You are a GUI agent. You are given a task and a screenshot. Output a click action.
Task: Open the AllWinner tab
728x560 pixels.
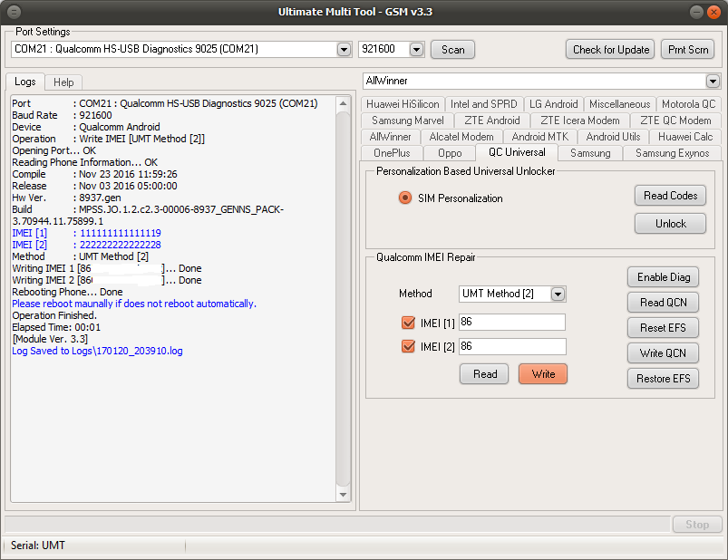tap(391, 137)
